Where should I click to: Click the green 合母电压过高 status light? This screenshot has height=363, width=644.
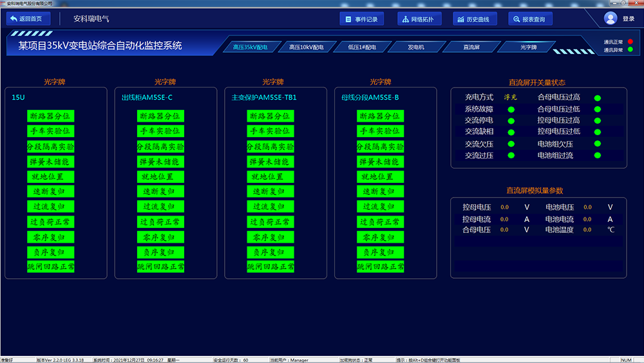[598, 98]
